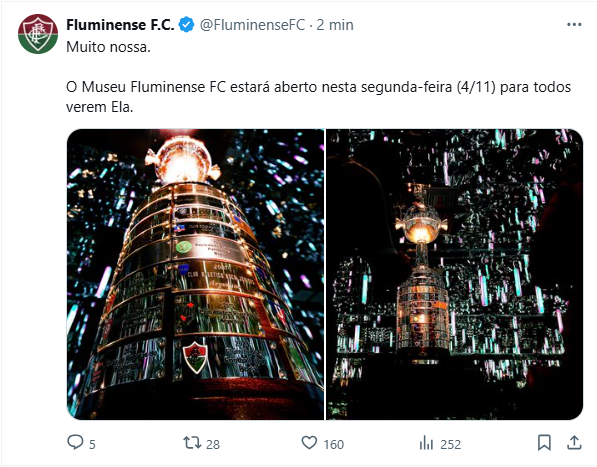Bookmark this Fluminense post
597x467 pixels.
544,443
